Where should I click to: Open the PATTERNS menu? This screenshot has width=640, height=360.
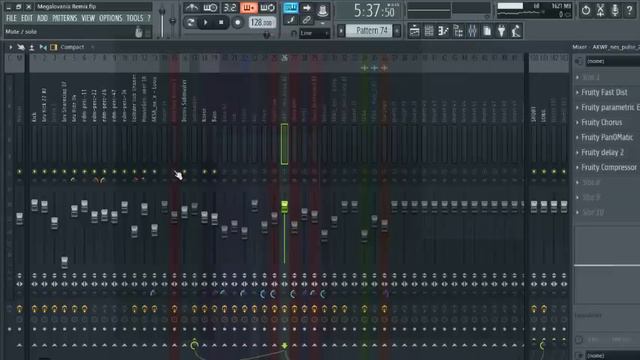pyautogui.click(x=64, y=18)
